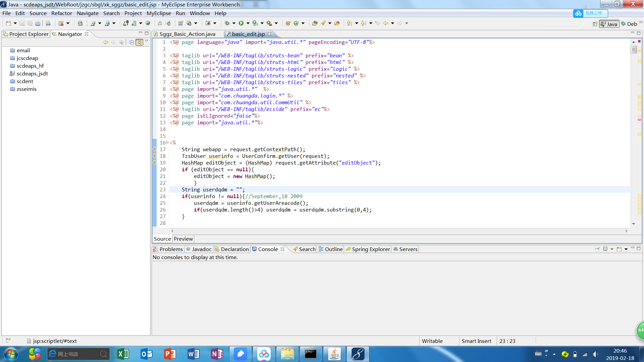Click the green Run button
The image size is (644, 362).
241,23
